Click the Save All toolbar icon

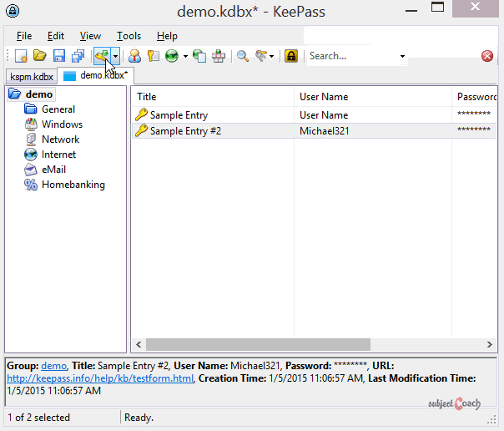click(x=78, y=56)
